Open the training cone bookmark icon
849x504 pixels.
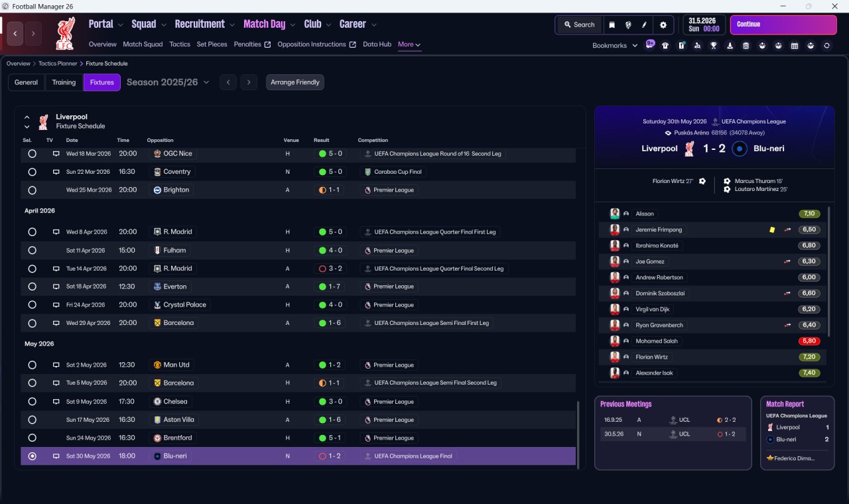pos(730,46)
